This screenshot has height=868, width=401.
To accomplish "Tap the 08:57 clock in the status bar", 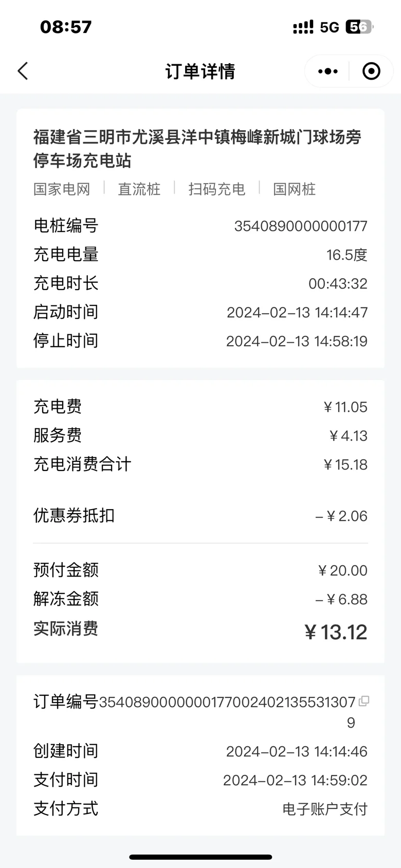I will pos(66,27).
